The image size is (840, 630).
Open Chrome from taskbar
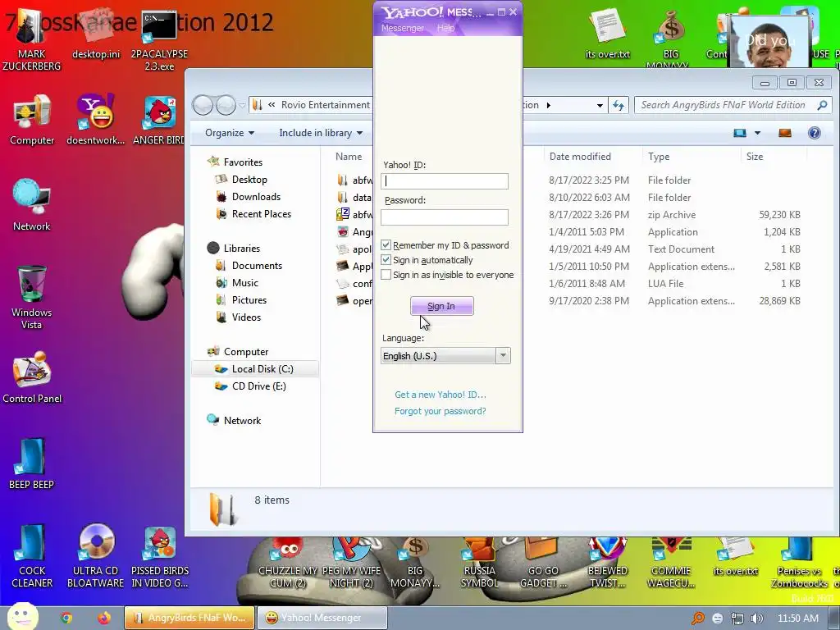click(x=66, y=618)
